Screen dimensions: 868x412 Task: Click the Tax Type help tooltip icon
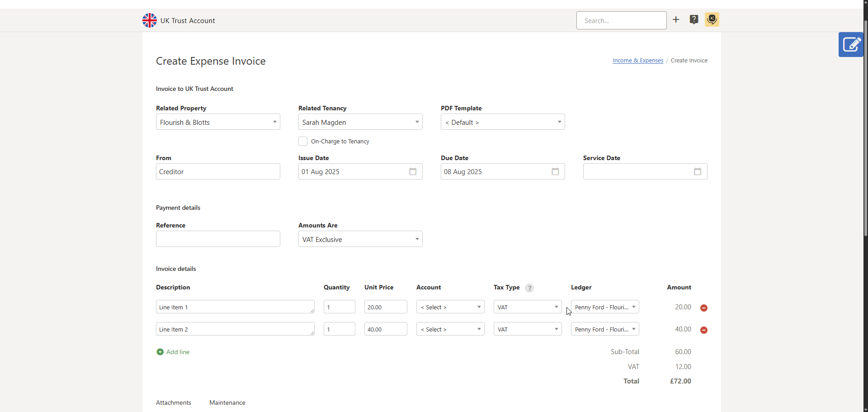click(x=529, y=288)
